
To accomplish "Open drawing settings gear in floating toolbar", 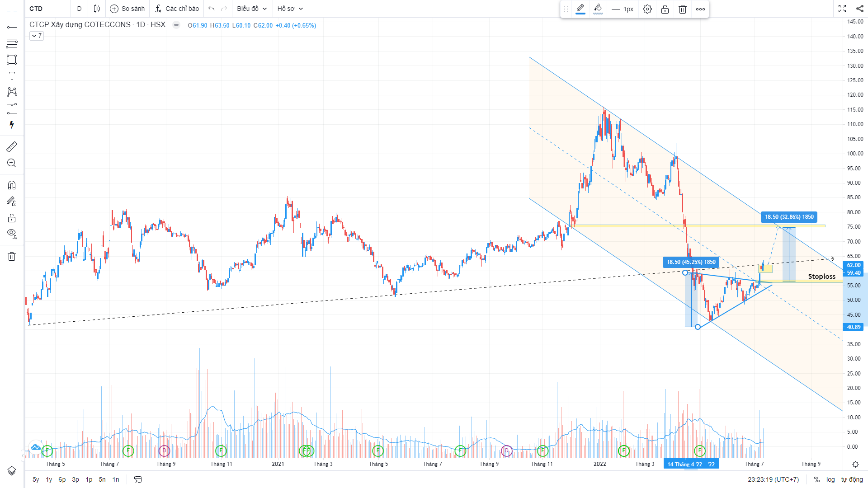I will 647,9.
